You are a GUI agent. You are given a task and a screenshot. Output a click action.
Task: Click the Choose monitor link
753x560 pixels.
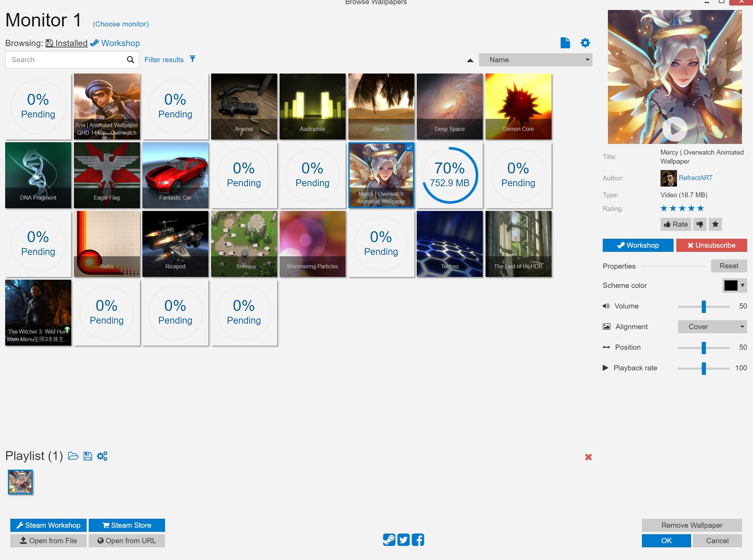pos(121,24)
